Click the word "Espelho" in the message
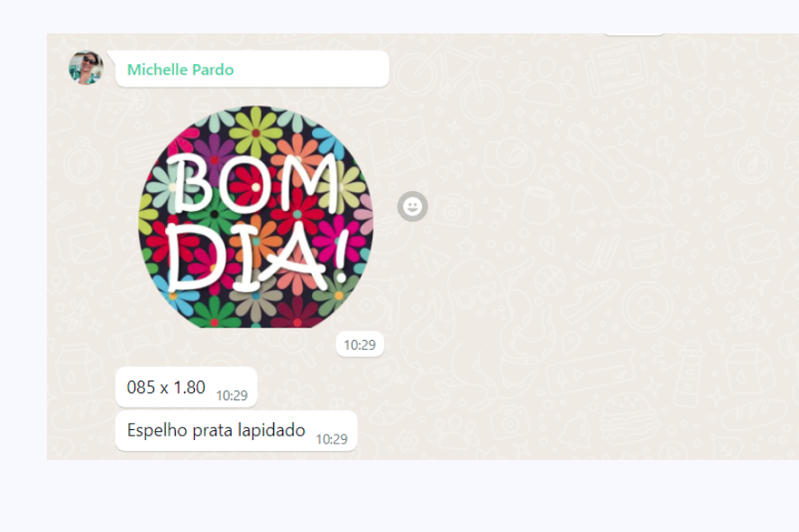Image resolution: width=799 pixels, height=532 pixels. pos(158,431)
